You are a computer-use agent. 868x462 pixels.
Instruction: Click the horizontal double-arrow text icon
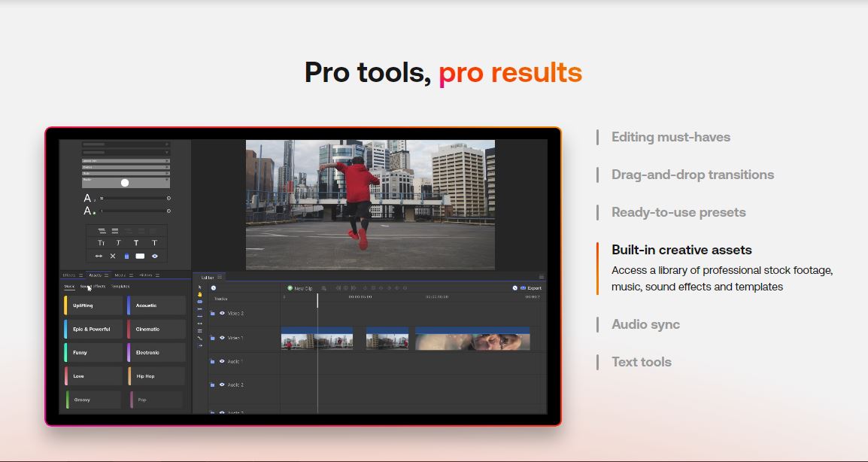point(99,256)
